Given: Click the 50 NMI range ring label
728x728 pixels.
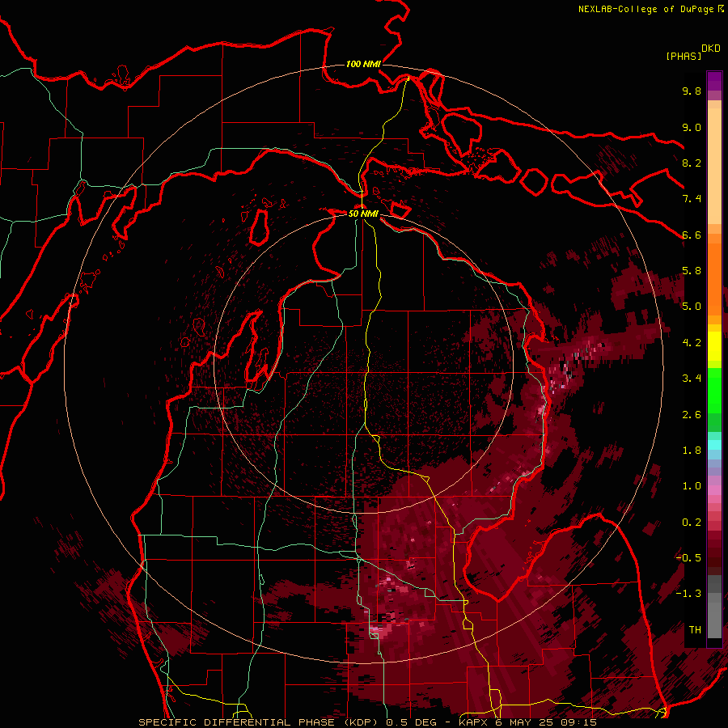Looking at the screenshot, I should pyautogui.click(x=363, y=214).
